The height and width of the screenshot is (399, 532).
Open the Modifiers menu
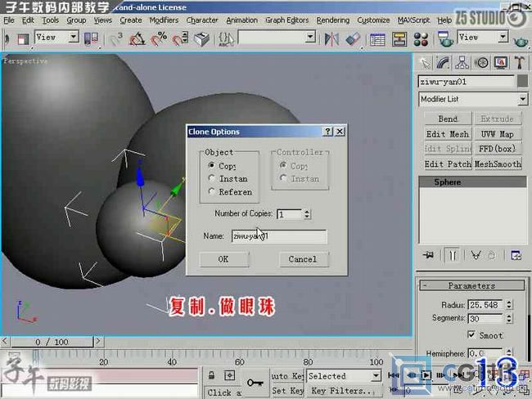(x=164, y=20)
